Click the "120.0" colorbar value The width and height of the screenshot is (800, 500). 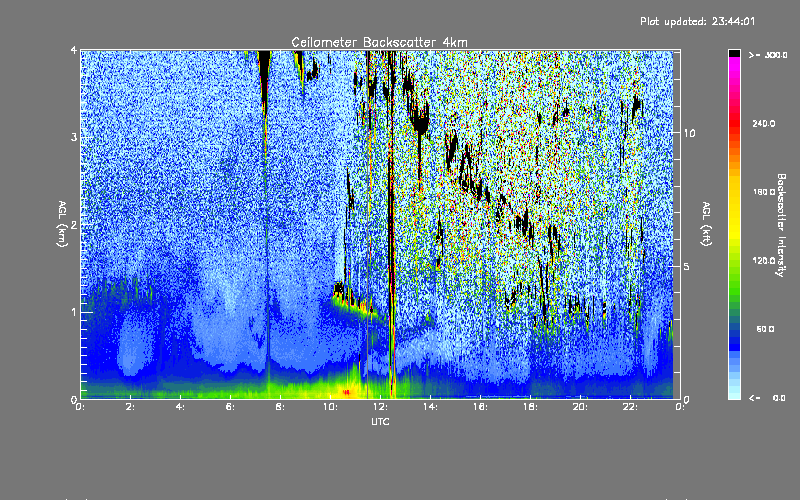click(x=764, y=261)
